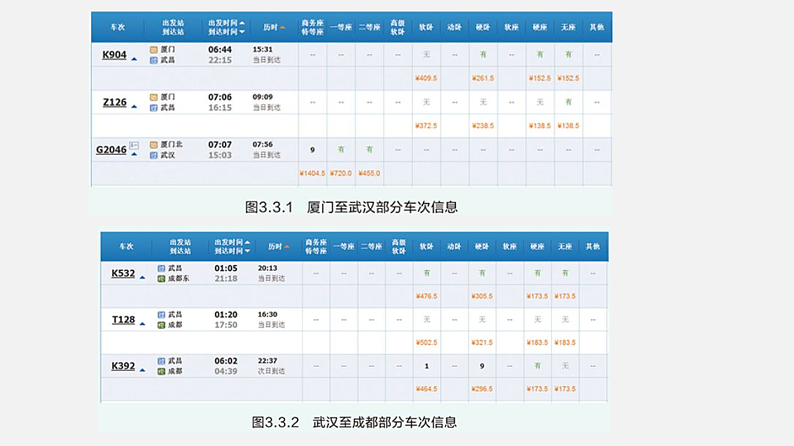The height and width of the screenshot is (446, 794).
Task: Click hard sleeper count 9 for K392
Action: tap(482, 366)
